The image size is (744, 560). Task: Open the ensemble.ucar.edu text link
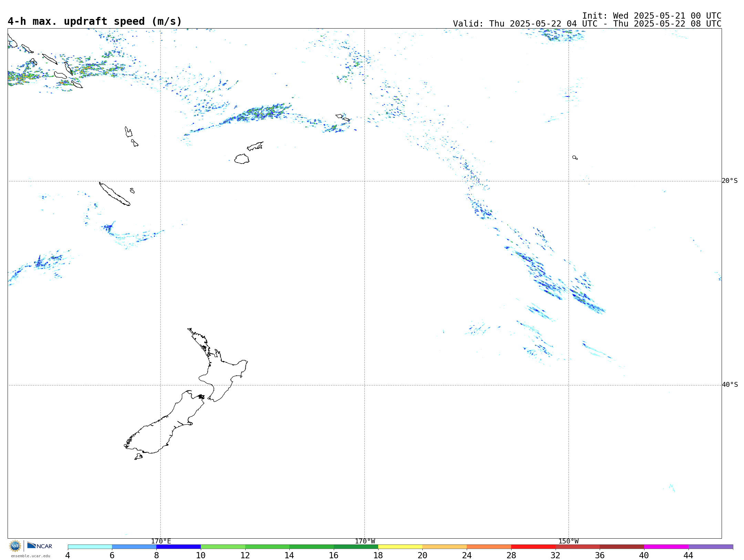[x=31, y=556]
